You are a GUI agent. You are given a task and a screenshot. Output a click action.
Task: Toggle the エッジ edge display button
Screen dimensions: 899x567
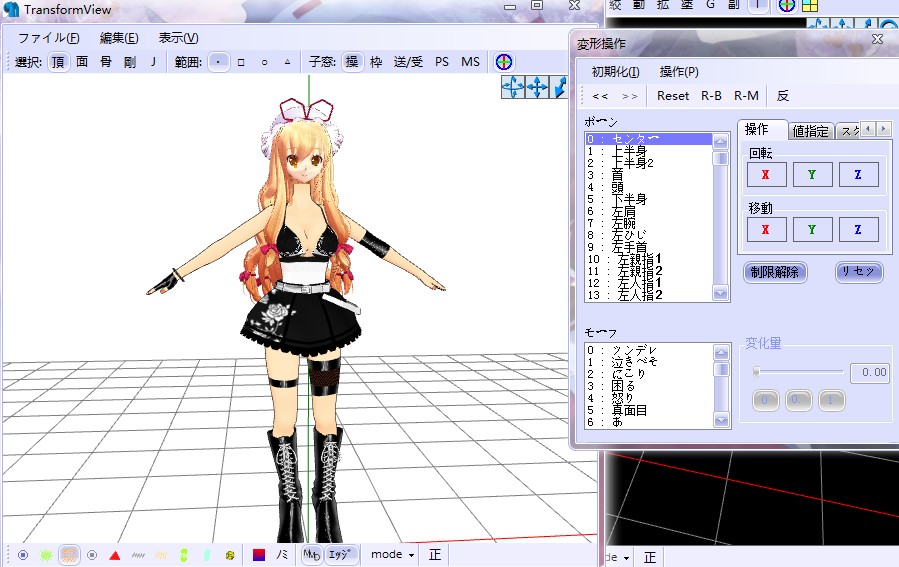(339, 555)
